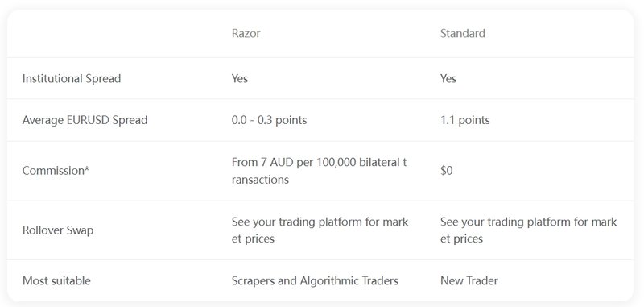Click the Institutional Spread row label
The height and width of the screenshot is (307, 644).
(72, 78)
